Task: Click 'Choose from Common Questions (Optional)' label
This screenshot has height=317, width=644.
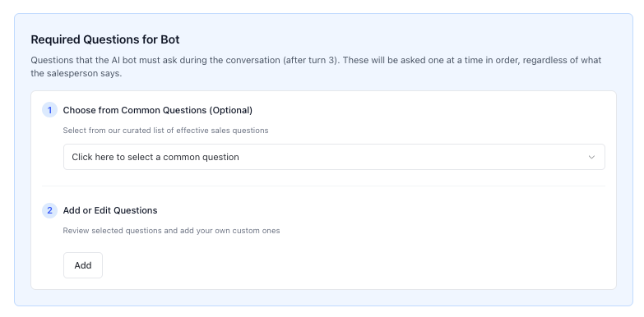Action: click(x=158, y=110)
